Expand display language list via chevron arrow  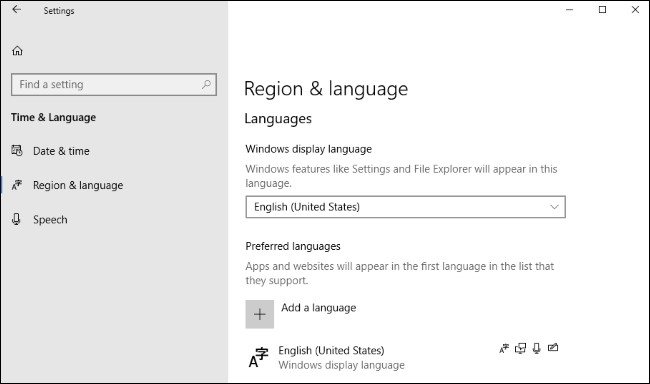point(554,207)
